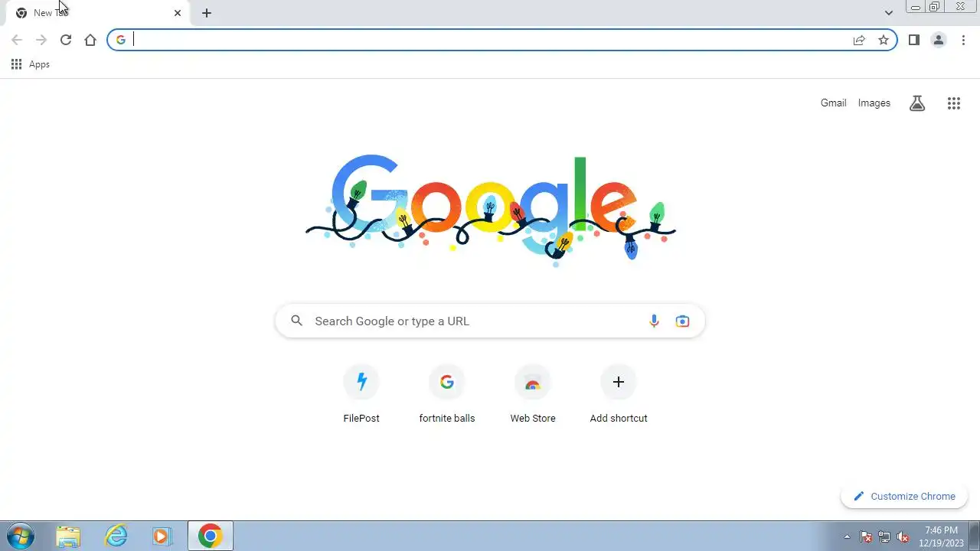Show hidden system tray icons
The width and height of the screenshot is (980, 551).
[x=847, y=536]
